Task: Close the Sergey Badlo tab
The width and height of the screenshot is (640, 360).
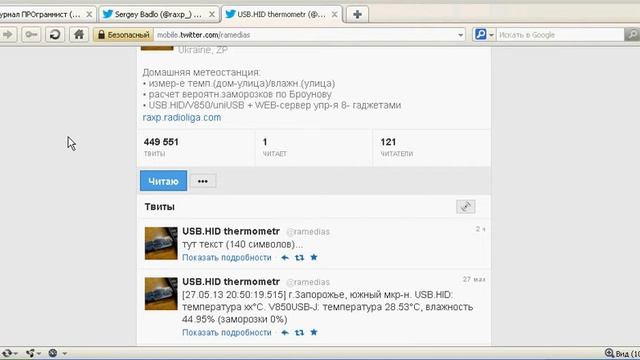Action: [212, 14]
